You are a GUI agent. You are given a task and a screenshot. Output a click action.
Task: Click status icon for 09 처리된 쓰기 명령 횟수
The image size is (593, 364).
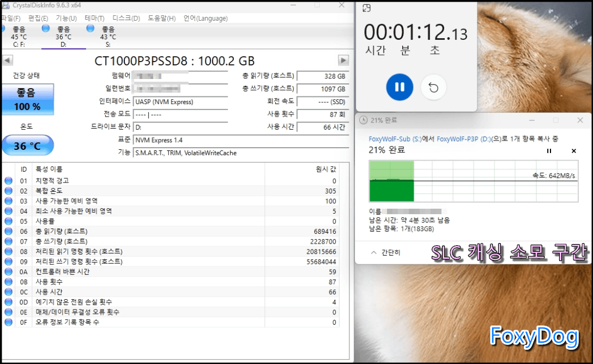[8, 261]
